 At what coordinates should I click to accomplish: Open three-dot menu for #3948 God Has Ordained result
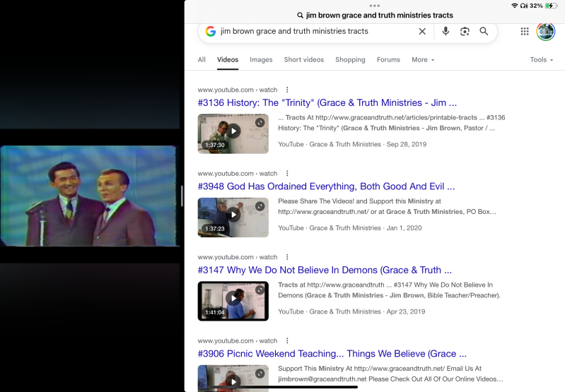tap(287, 174)
